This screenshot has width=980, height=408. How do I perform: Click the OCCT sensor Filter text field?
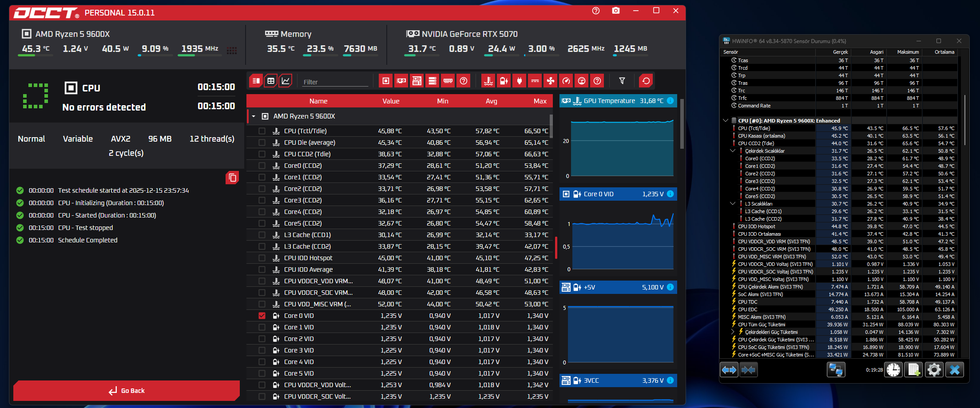coord(335,82)
